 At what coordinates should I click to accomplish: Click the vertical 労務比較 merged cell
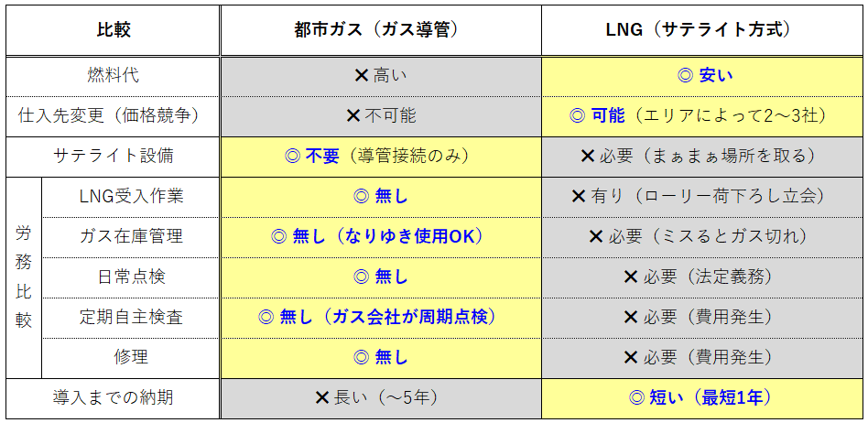coord(24,277)
